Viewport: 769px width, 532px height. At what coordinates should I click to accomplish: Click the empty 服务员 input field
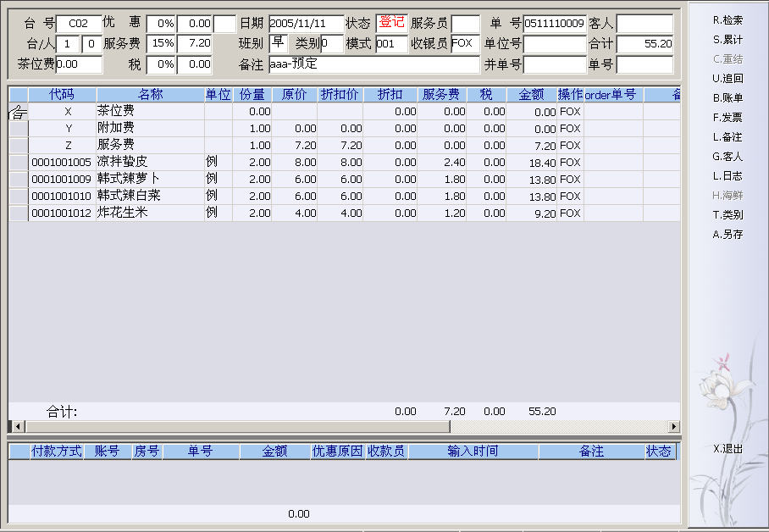point(465,24)
